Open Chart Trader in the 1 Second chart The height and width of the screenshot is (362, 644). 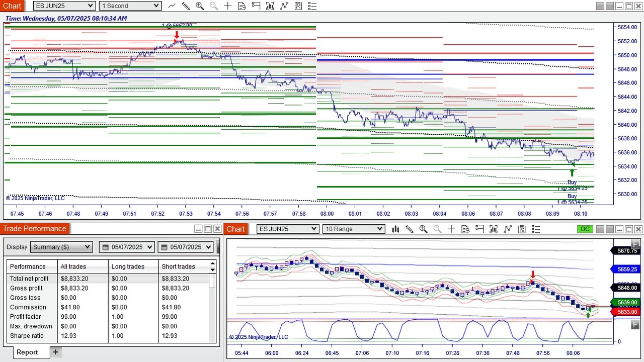coord(256,6)
